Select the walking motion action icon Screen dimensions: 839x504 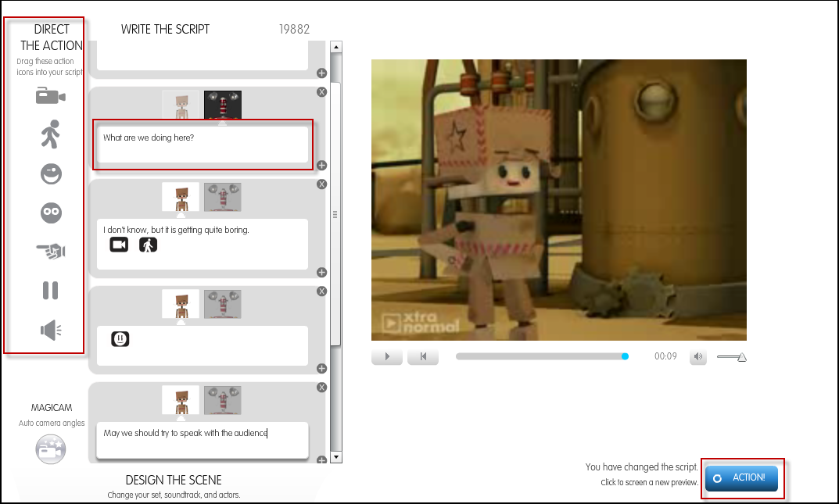click(x=50, y=134)
